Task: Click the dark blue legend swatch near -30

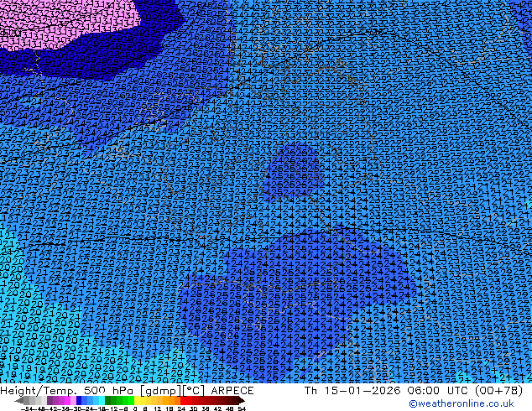Action: 79,400
